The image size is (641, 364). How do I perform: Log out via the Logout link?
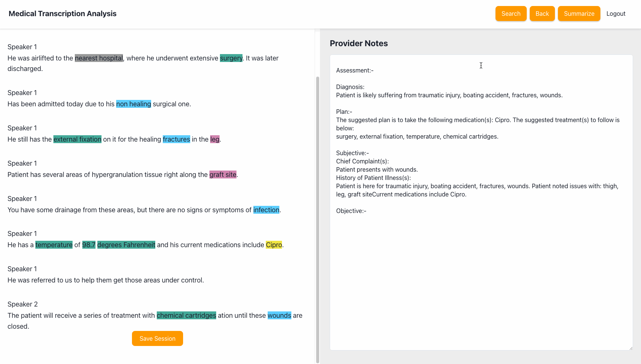click(616, 14)
